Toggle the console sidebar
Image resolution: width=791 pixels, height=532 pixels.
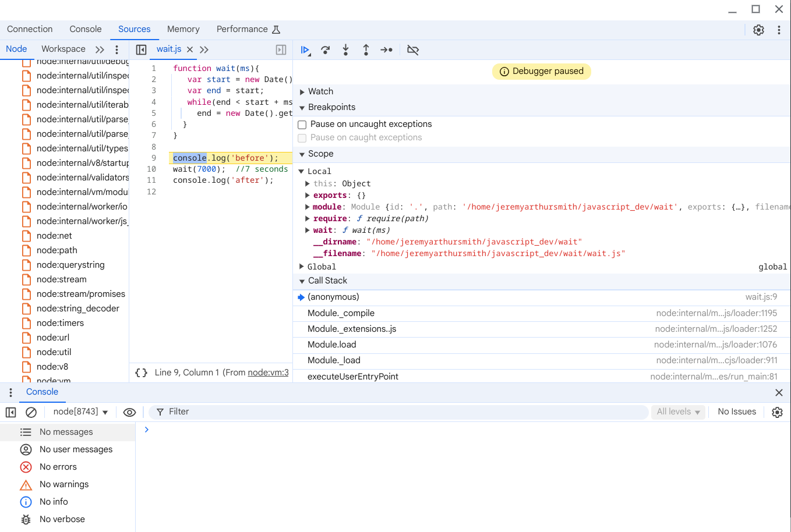(x=10, y=412)
